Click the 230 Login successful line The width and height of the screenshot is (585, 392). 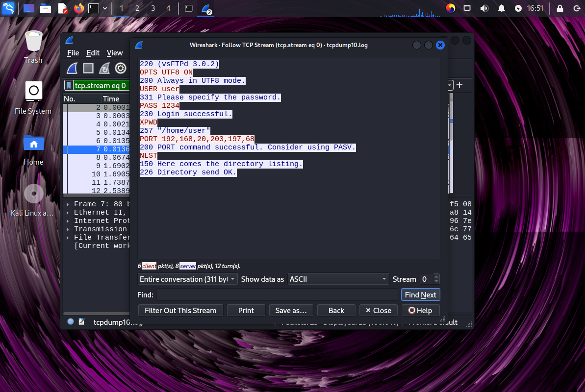coord(186,114)
